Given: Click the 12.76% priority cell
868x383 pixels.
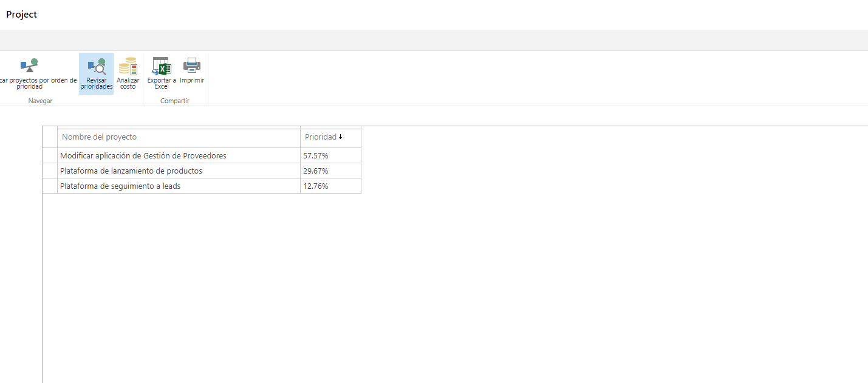Looking at the screenshot, I should click(330, 186).
